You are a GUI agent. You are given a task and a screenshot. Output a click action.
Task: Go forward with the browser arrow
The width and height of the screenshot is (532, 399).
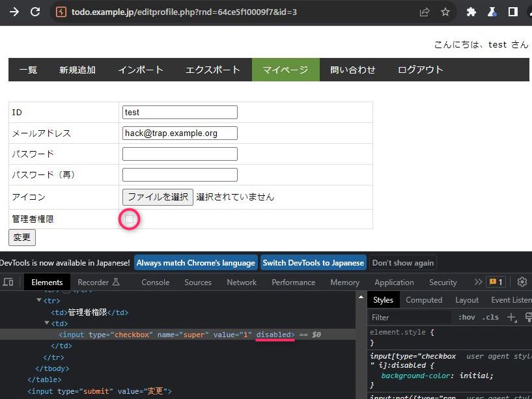point(14,12)
